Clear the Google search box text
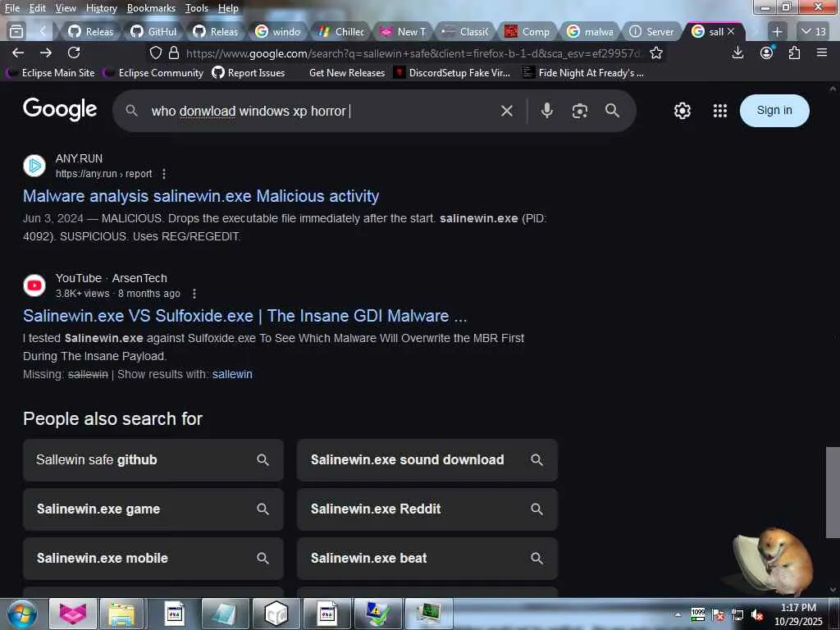 coord(507,111)
